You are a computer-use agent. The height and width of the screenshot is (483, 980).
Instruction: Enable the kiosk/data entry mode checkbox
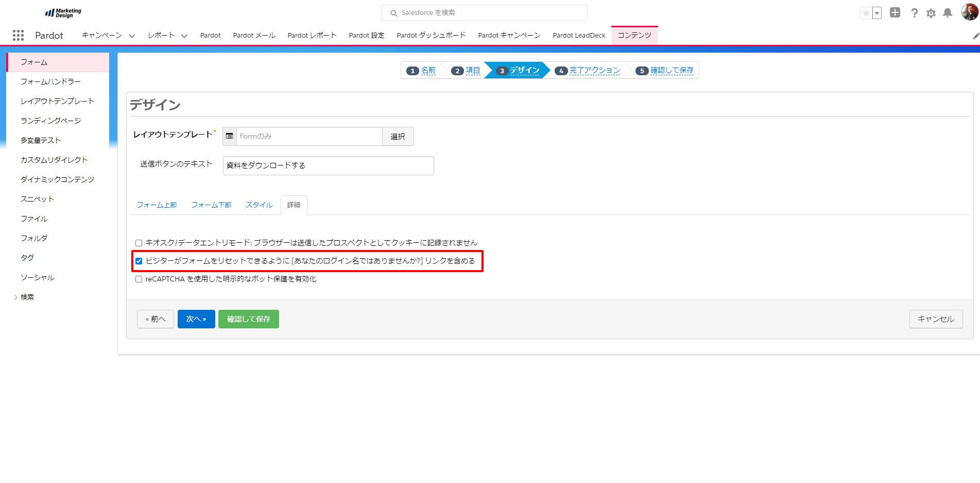click(139, 243)
